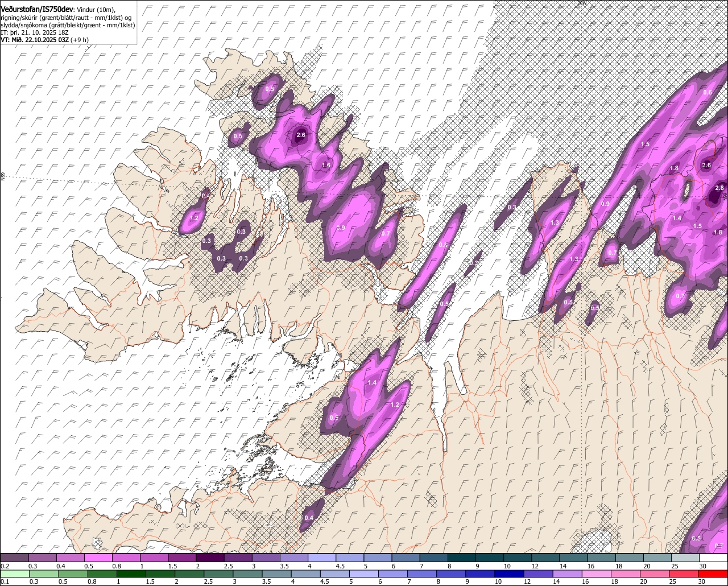Pick the pale grey swatch starting at 25 on the purple scale
The image size is (728, 586).
[x=686, y=558]
